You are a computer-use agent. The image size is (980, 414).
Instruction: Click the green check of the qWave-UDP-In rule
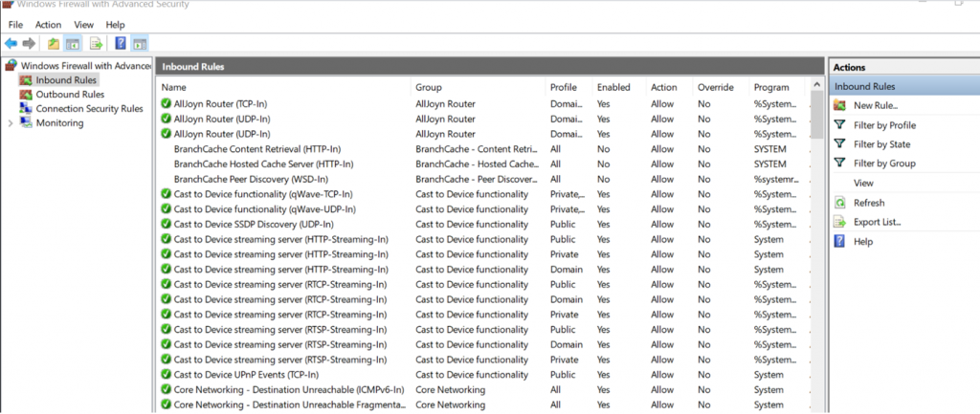coord(166,209)
